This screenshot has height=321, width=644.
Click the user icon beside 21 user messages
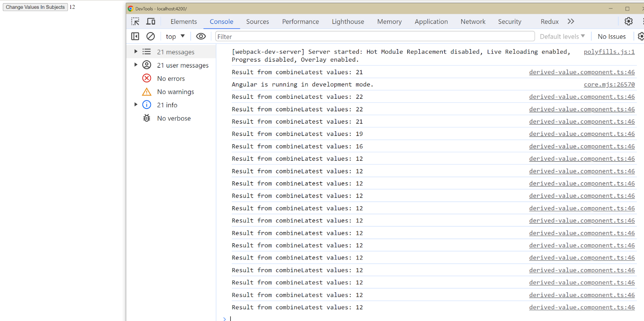point(147,65)
